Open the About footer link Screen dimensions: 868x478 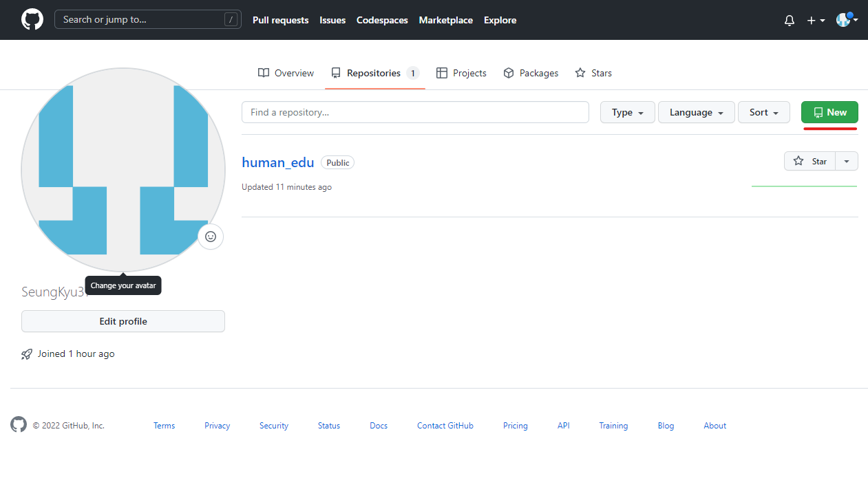(x=715, y=426)
